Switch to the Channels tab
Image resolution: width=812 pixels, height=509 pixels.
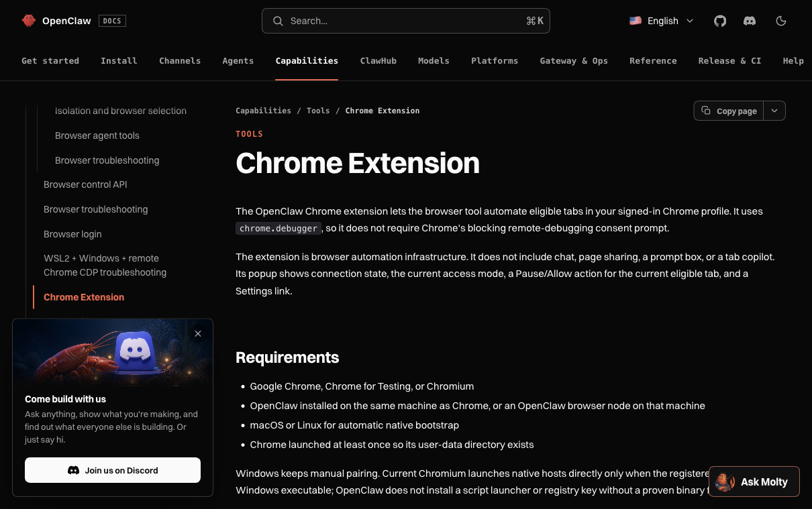pos(180,60)
